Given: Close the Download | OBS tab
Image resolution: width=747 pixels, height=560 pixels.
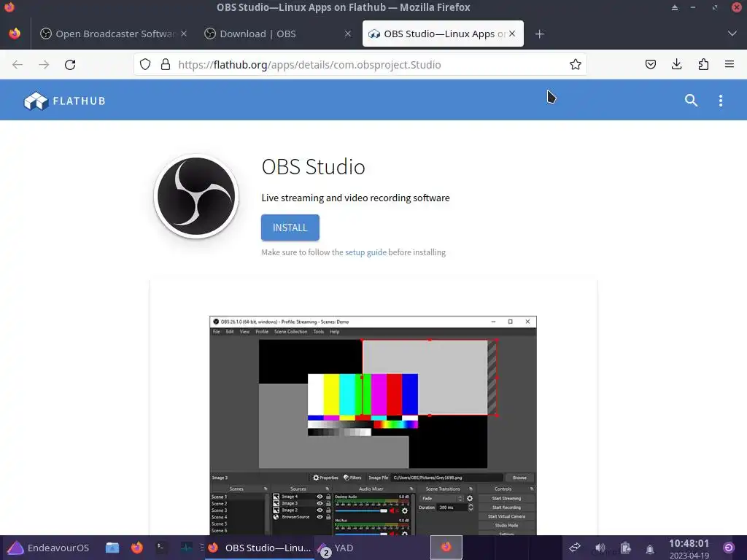Looking at the screenshot, I should [x=348, y=34].
